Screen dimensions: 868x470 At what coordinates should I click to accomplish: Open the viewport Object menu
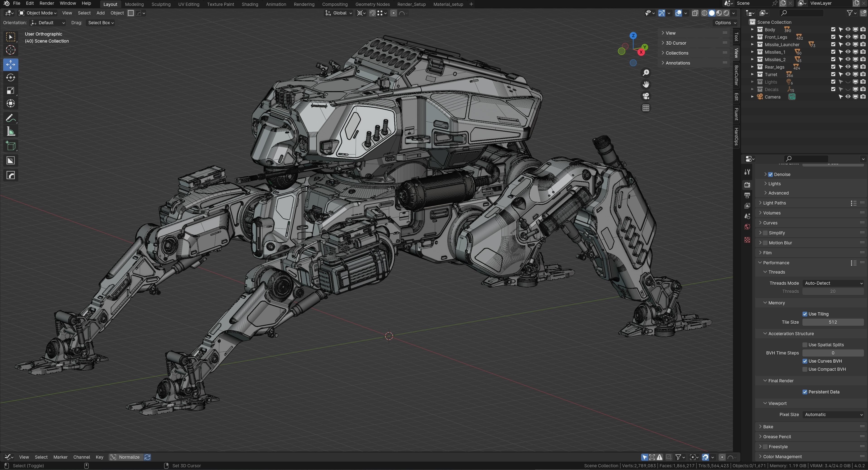pos(117,13)
